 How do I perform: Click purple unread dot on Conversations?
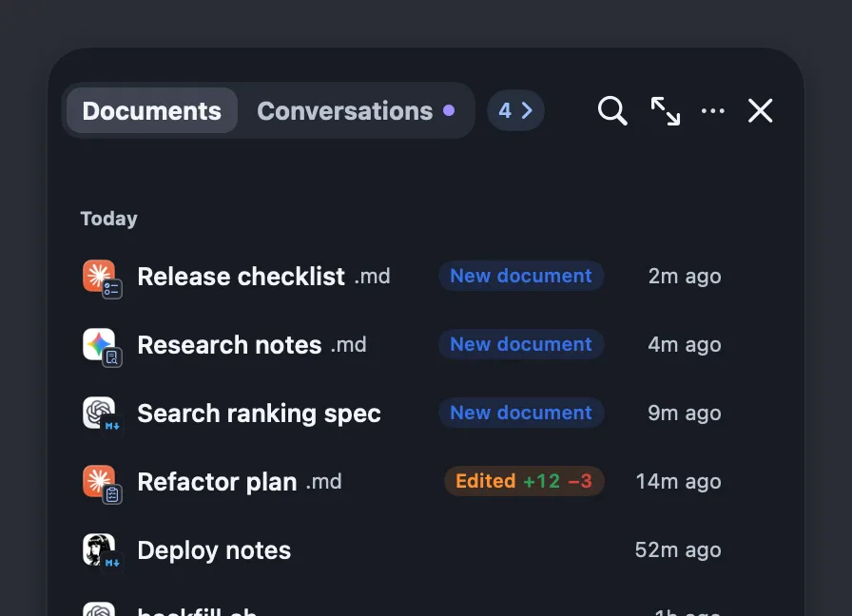pyautogui.click(x=449, y=111)
